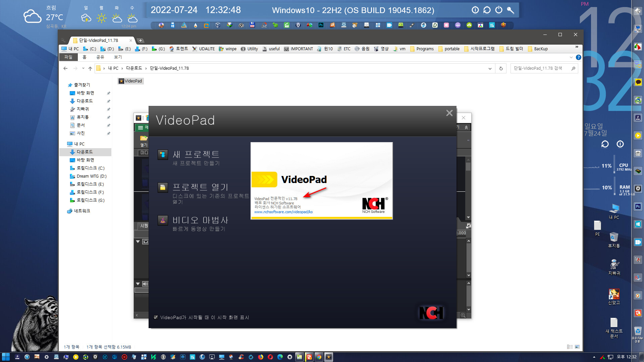Viewport: 644px width, 362px height.
Task: Open the PE desktop file icon
Action: [x=597, y=229]
